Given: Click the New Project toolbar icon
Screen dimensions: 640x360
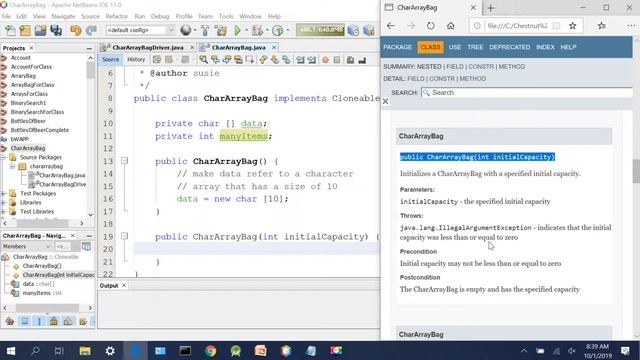Looking at the screenshot, I should (24, 30).
